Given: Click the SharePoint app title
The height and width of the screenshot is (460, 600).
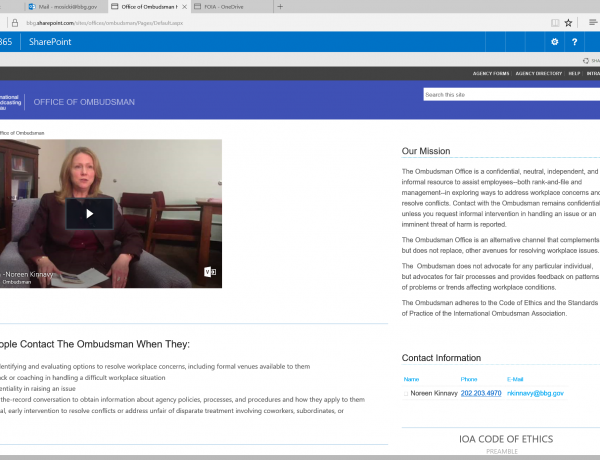Looking at the screenshot, I should coord(50,42).
